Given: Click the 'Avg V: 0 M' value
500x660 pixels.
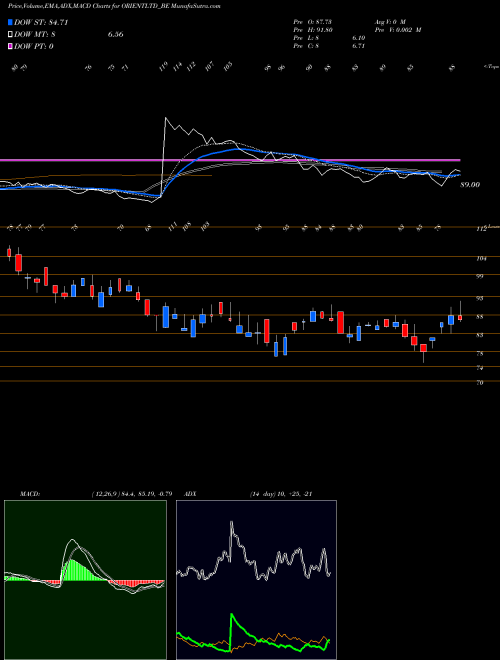Looking at the screenshot, I should [389, 22].
